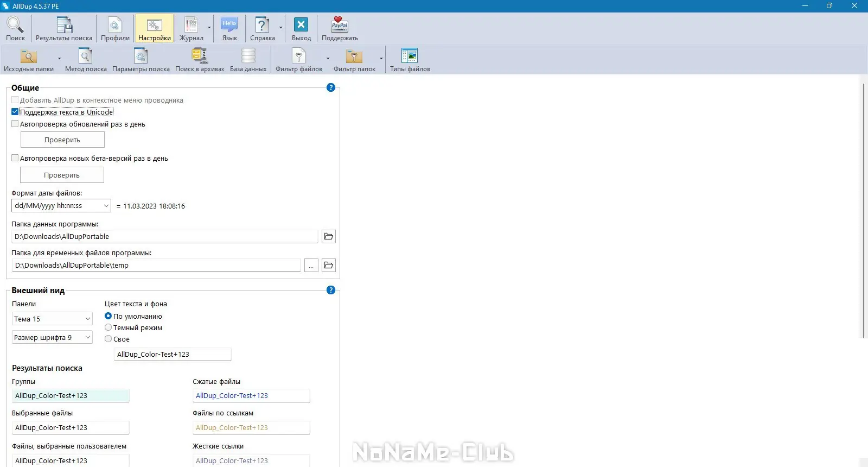The height and width of the screenshot is (467, 868).
Task: Open the Исходные папки section icon
Action: click(29, 60)
